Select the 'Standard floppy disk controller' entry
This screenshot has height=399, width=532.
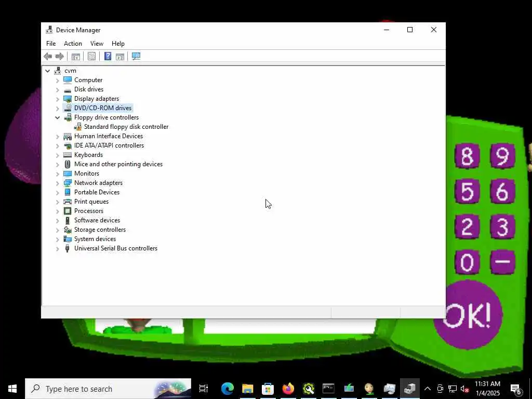pyautogui.click(x=126, y=127)
